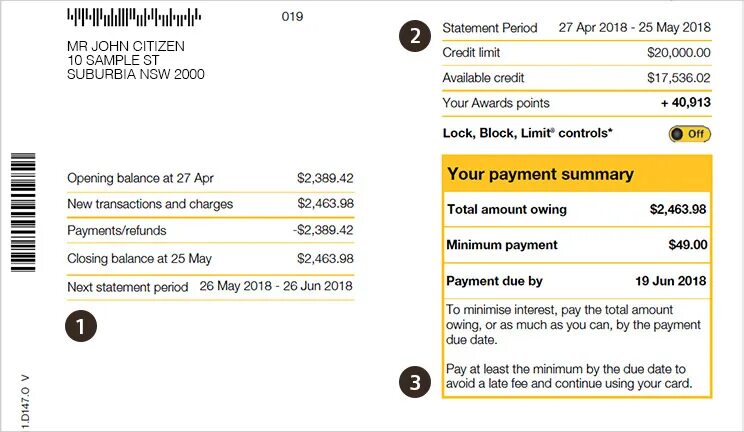This screenshot has width=744, height=432.
Task: Click the Your Awards points row
Action: [x=576, y=103]
